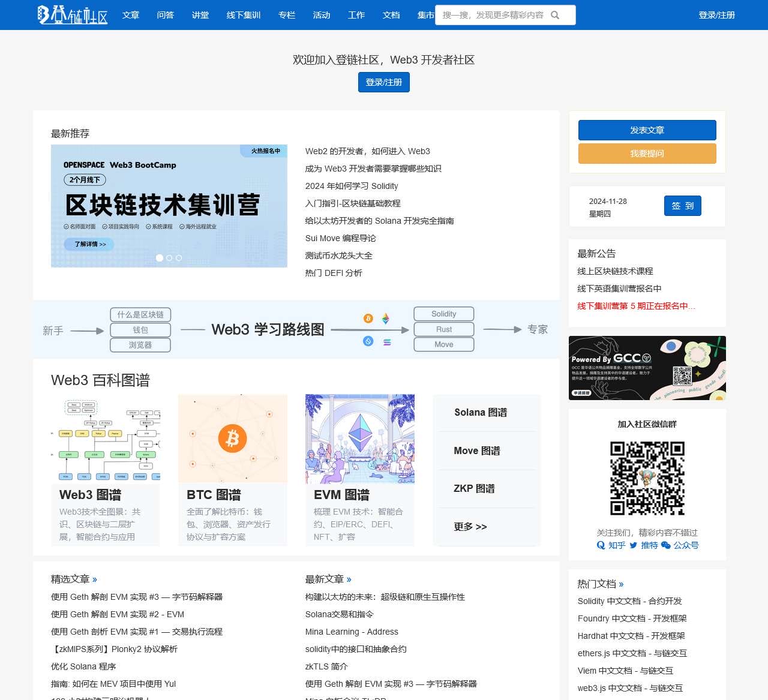Open 'Sui Move 编程导论' link

point(341,238)
